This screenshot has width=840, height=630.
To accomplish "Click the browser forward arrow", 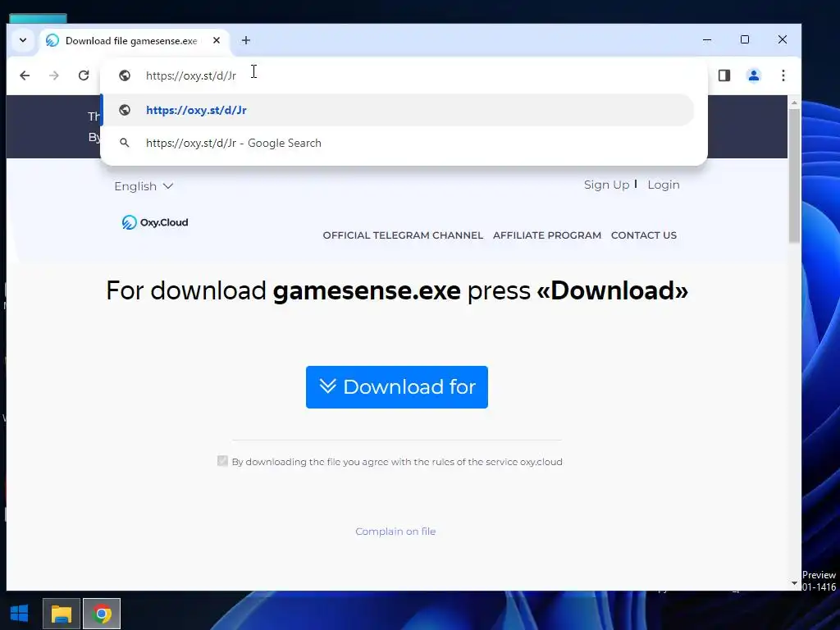I will click(54, 75).
